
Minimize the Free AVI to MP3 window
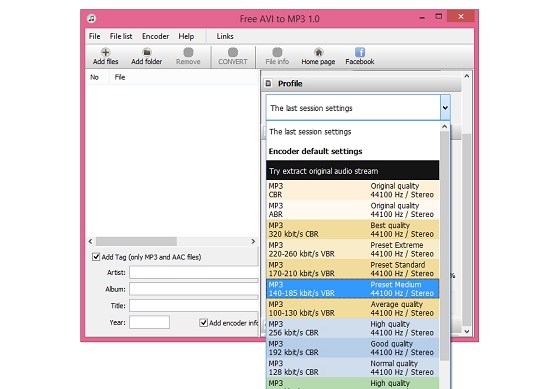coord(422,17)
